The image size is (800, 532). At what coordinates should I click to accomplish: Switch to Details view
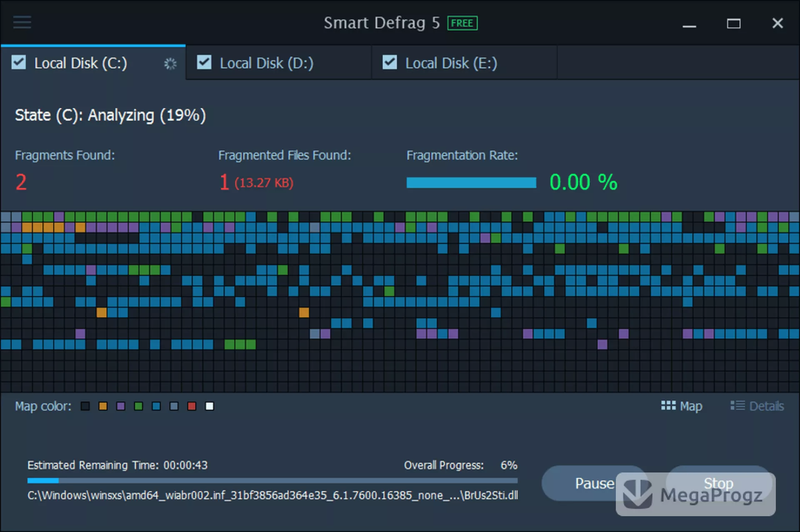click(757, 406)
